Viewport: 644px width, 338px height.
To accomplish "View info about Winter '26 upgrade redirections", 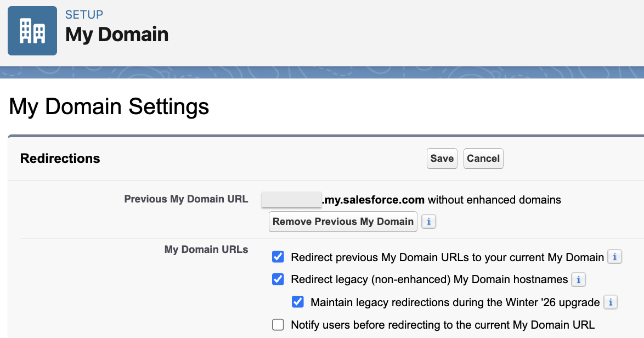I will [611, 302].
